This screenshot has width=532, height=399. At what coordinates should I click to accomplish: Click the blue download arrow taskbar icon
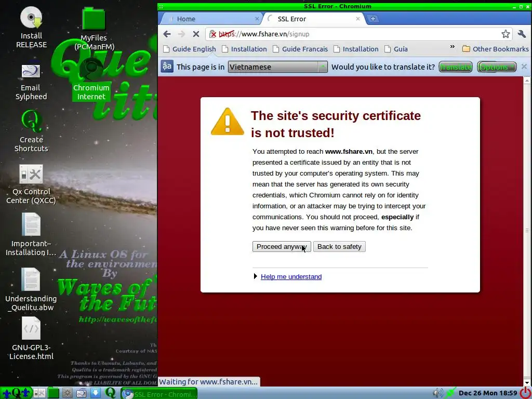(96, 393)
